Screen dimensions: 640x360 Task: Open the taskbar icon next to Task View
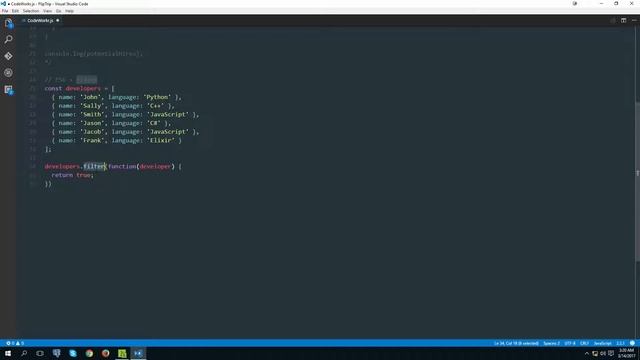(57, 353)
